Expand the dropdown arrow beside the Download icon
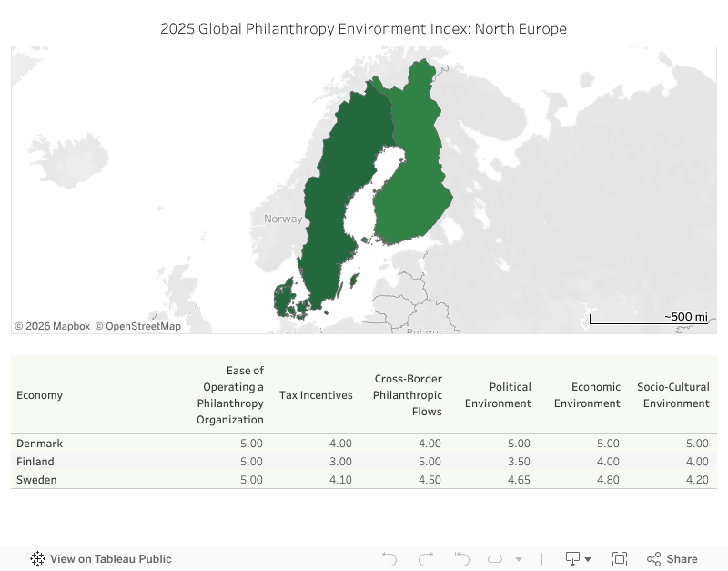The width and height of the screenshot is (728, 571). tap(588, 559)
